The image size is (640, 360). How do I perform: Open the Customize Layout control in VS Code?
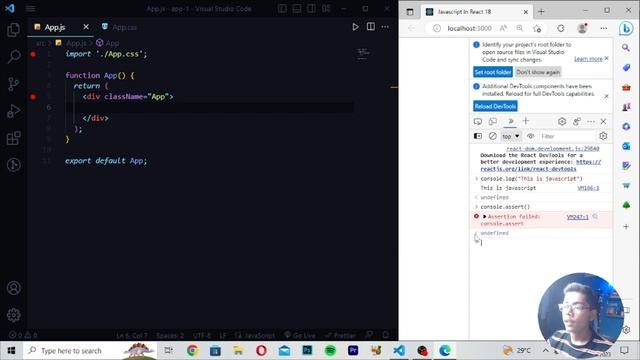pos(326,9)
